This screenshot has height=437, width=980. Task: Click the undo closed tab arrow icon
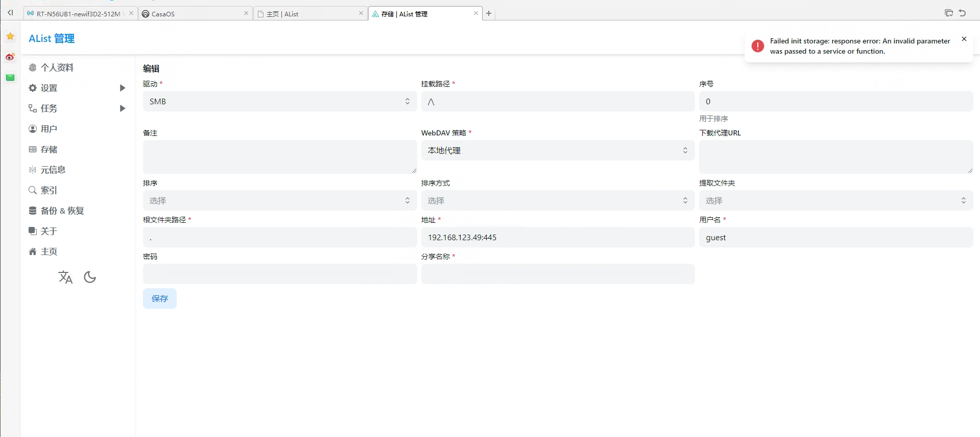coord(962,13)
